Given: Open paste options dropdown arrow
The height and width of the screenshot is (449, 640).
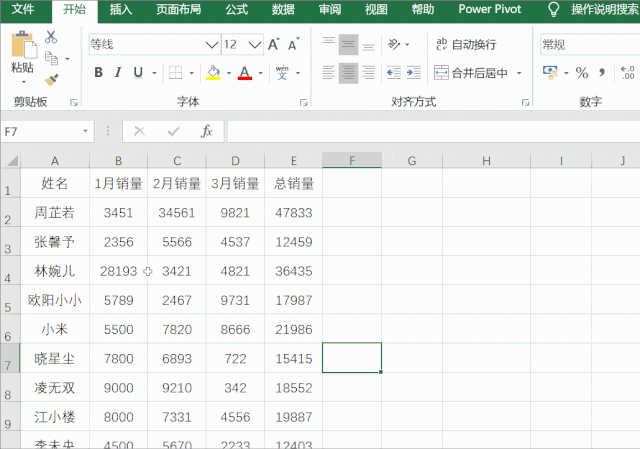Looking at the screenshot, I should click(x=24, y=82).
